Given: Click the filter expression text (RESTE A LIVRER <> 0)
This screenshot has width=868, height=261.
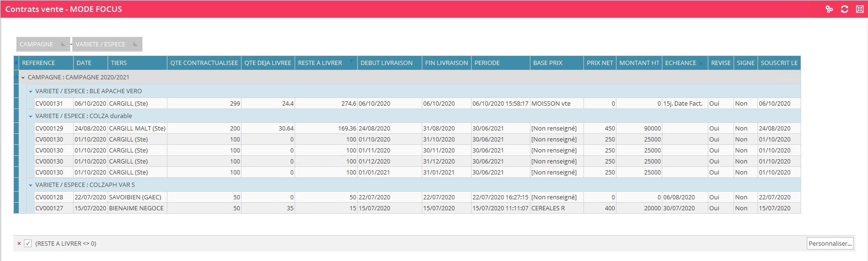Looking at the screenshot, I should click(x=66, y=243).
